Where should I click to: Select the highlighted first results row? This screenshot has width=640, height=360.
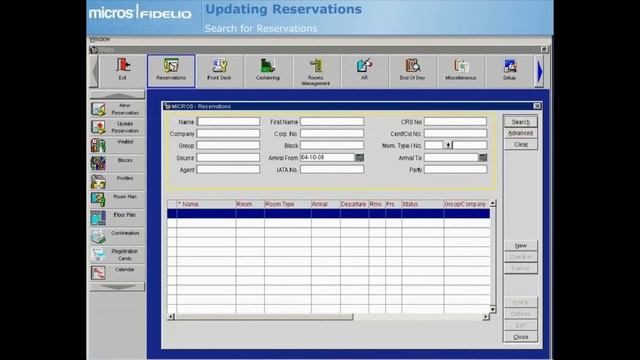329,213
